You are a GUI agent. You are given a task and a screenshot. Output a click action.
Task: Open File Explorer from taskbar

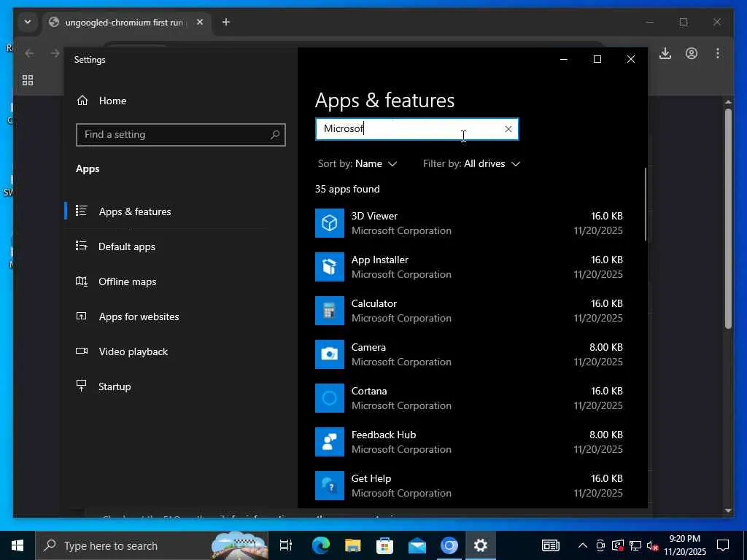(352, 545)
